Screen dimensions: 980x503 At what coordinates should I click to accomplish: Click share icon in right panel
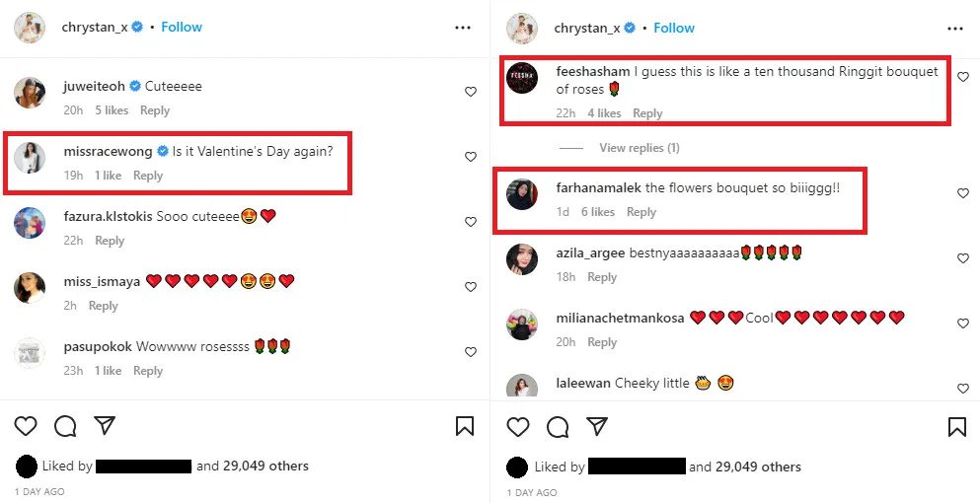pos(597,427)
